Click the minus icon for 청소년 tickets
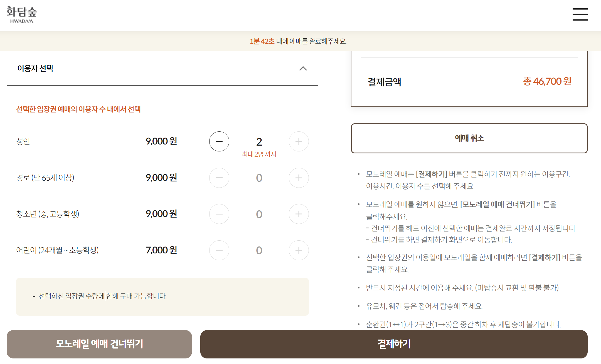This screenshot has width=601, height=364. tap(219, 214)
